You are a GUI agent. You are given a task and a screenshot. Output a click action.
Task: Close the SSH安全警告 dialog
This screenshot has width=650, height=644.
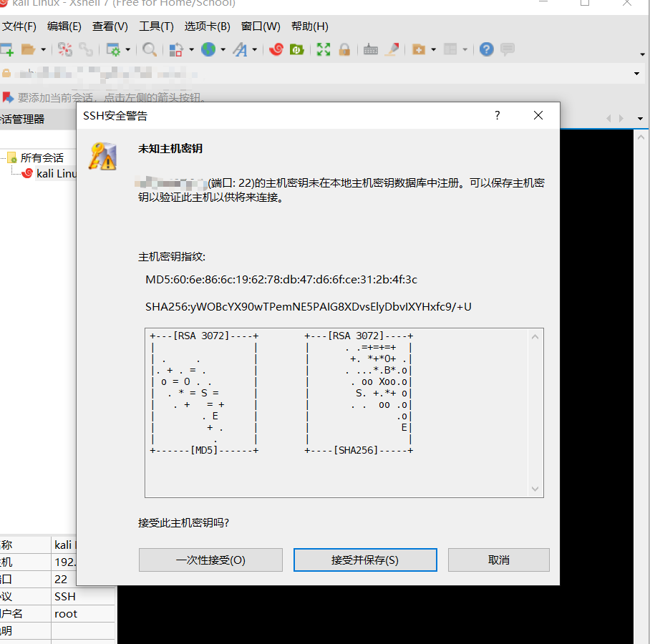pyautogui.click(x=538, y=116)
